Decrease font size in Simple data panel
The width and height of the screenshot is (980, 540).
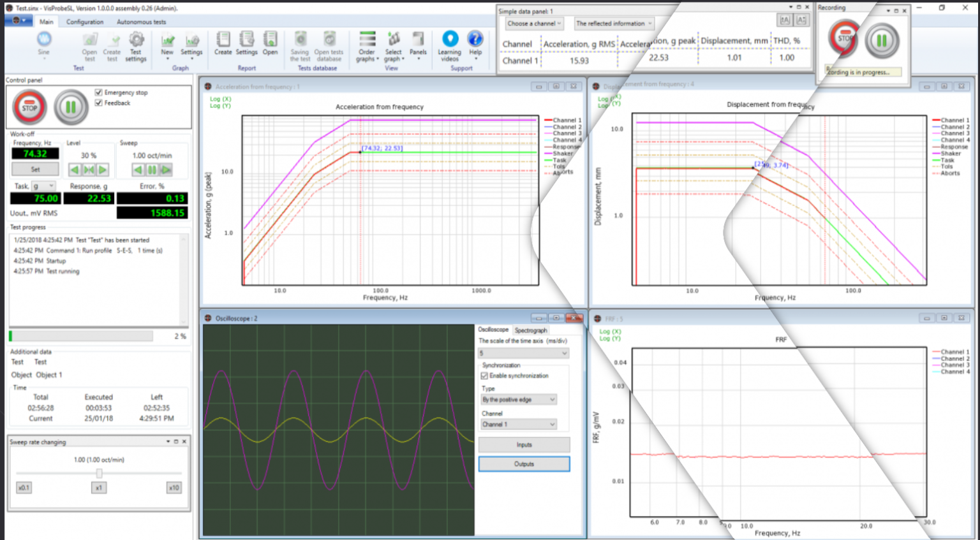coord(801,20)
